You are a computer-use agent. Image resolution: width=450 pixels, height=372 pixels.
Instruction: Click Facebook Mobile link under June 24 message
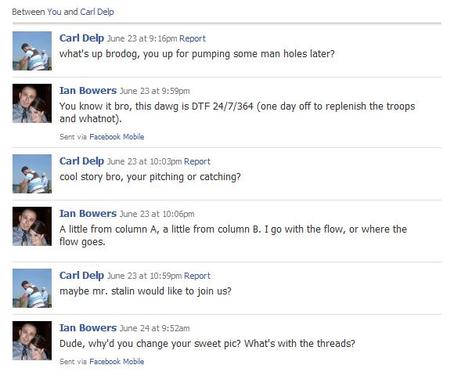(117, 362)
